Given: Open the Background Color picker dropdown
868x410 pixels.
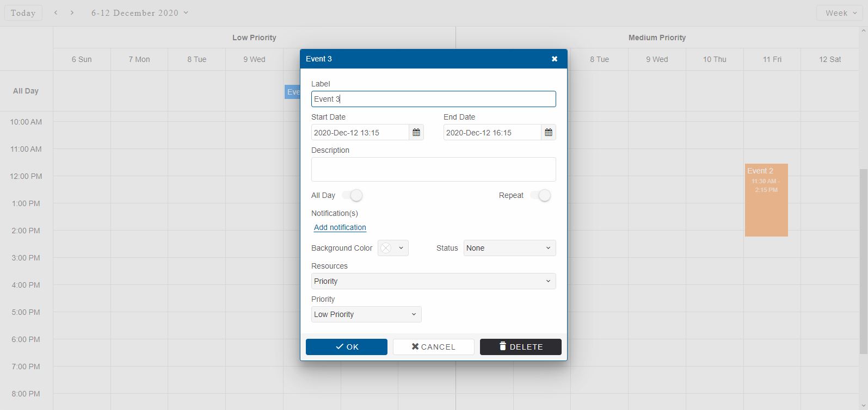Looking at the screenshot, I should point(393,248).
